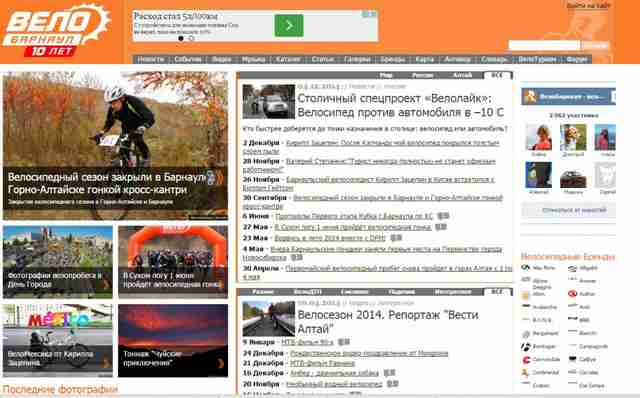Click the green arrow ad button
640x398 pixels.
(x=289, y=26)
